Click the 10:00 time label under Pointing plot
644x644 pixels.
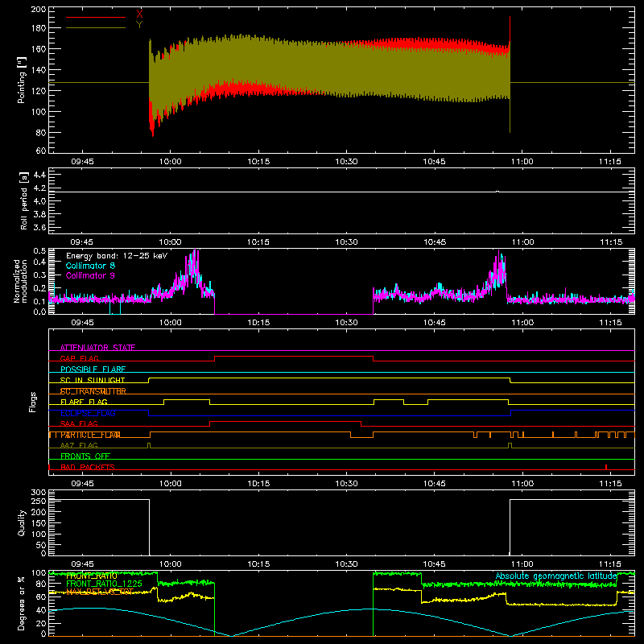click(x=170, y=162)
